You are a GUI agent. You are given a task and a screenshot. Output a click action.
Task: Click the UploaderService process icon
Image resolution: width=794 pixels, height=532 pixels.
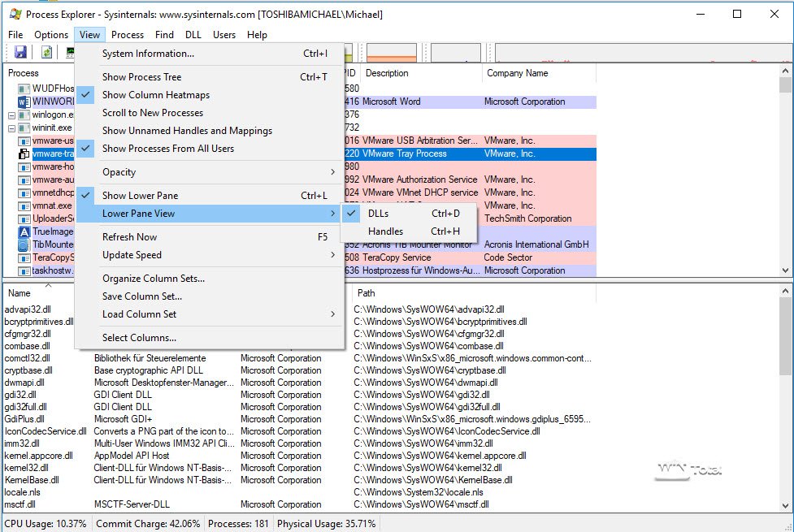(x=24, y=219)
